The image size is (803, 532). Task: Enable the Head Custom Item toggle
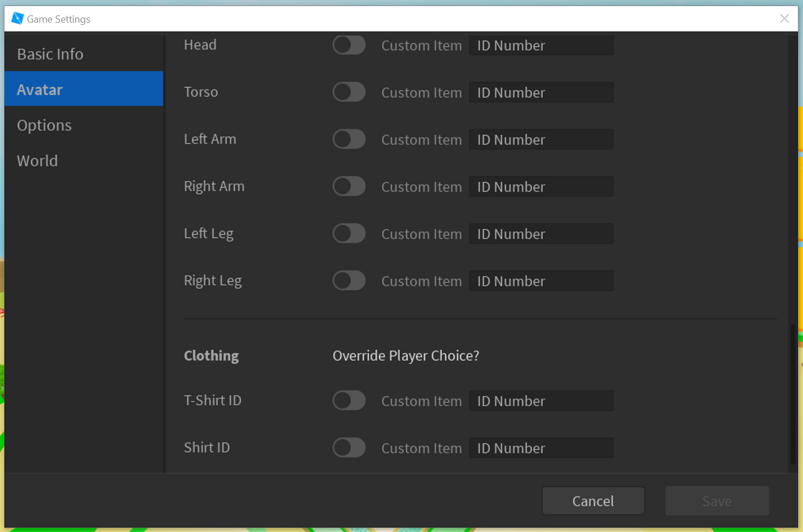click(x=349, y=45)
